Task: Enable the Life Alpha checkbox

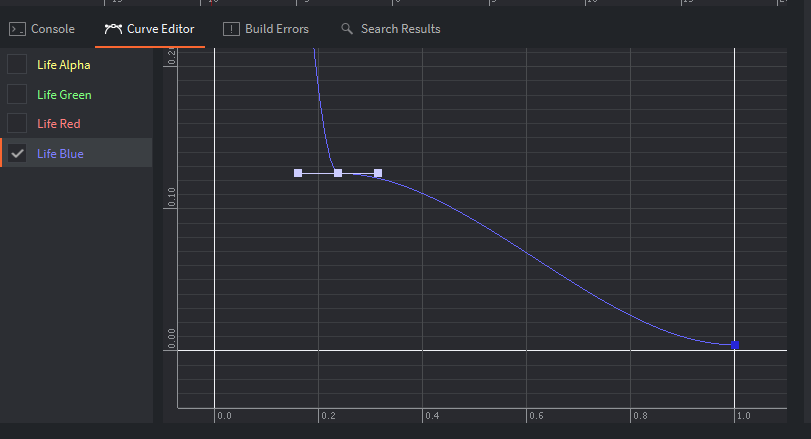Action: tap(17, 65)
